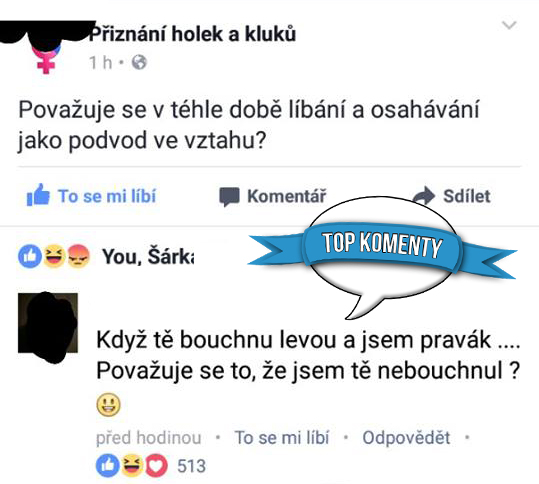Click the heart reaction icon on the comment

click(156, 466)
